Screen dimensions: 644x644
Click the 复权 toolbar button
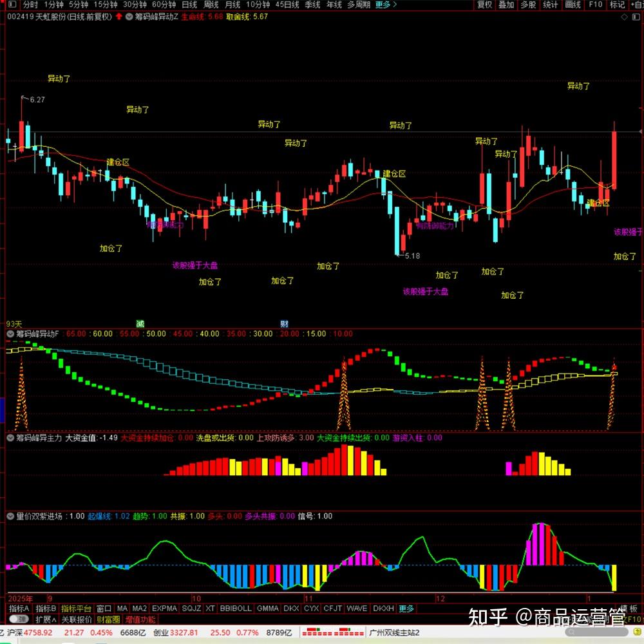point(484,5)
